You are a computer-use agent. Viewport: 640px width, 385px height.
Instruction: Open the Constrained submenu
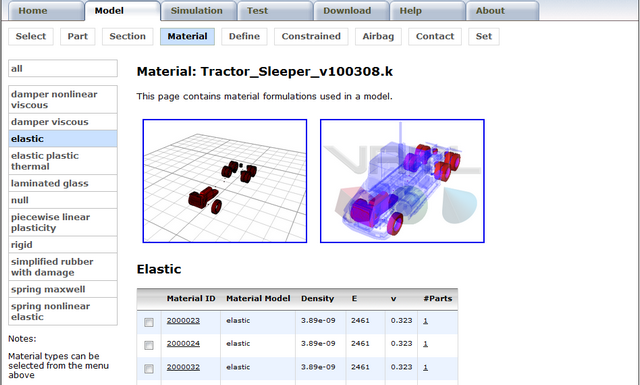pos(311,36)
